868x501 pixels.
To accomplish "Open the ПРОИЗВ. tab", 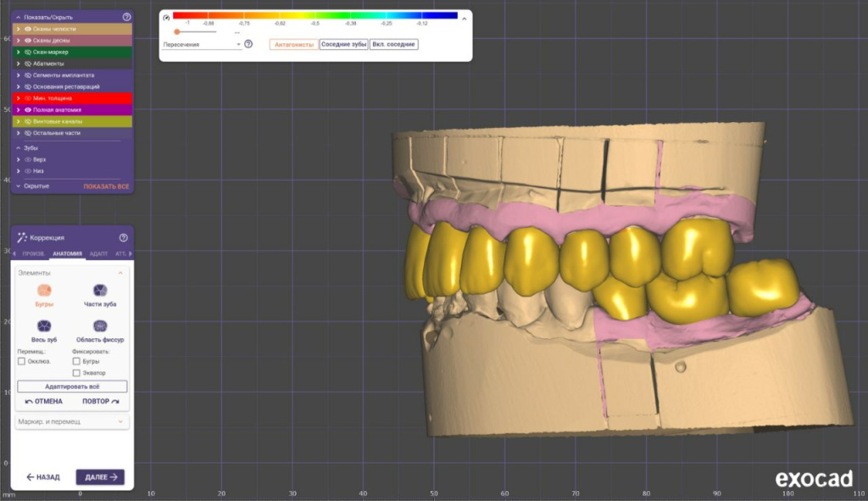I will point(33,254).
